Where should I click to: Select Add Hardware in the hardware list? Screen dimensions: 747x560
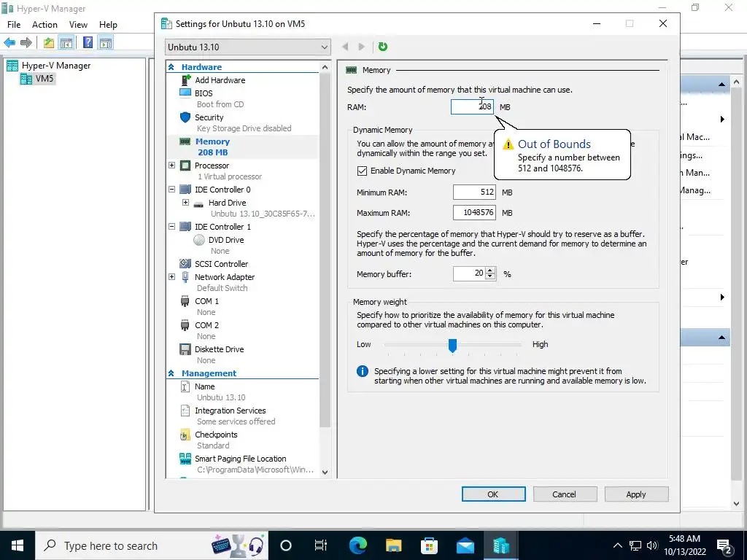[x=220, y=80]
